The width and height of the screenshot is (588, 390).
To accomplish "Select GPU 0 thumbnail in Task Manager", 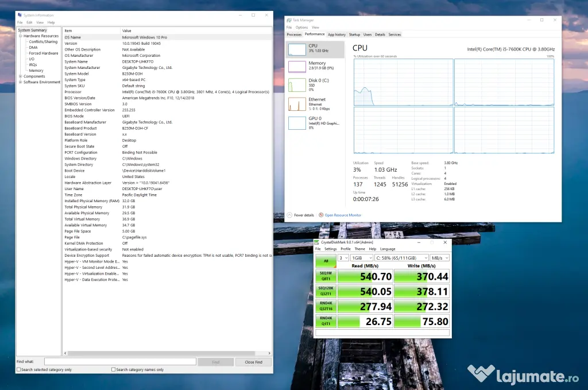I will 297,123.
